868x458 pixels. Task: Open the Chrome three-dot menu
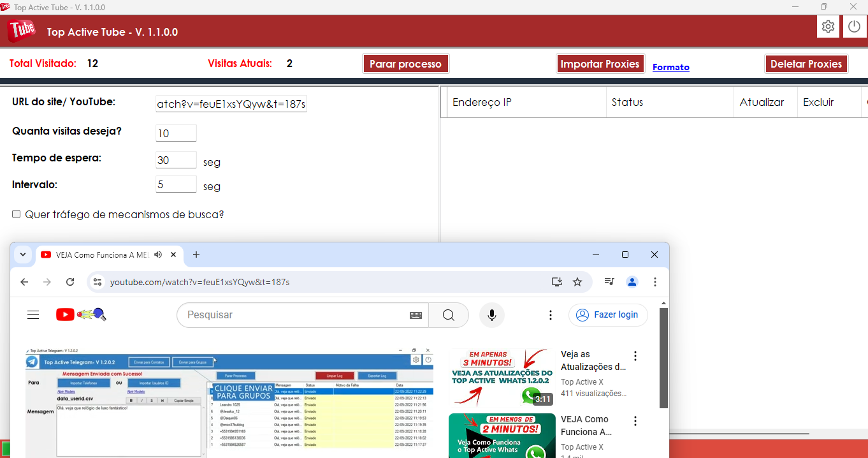click(655, 281)
